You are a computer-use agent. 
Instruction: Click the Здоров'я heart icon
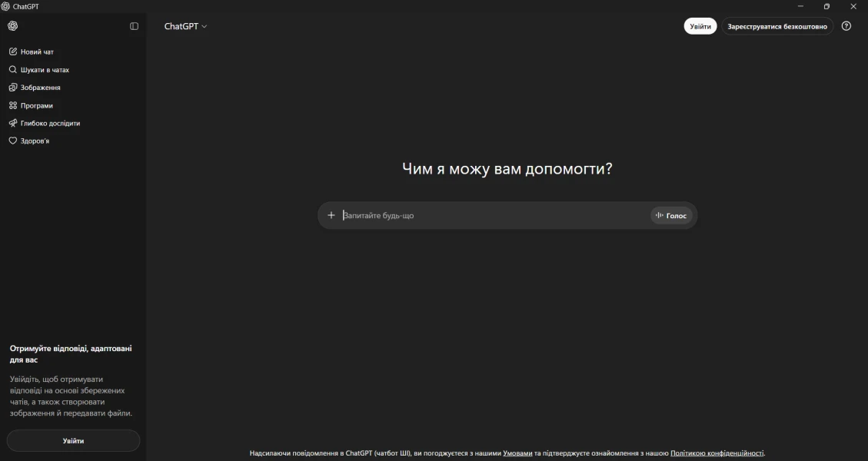(x=13, y=141)
